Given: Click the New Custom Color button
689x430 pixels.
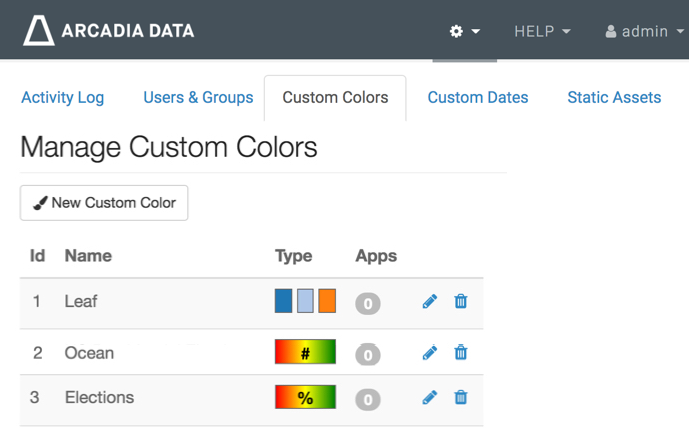Looking at the screenshot, I should 104,202.
